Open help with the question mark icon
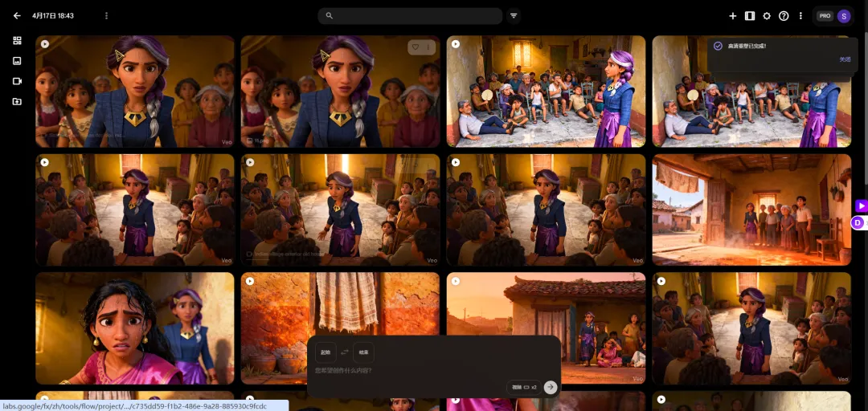This screenshot has width=868, height=411. tap(784, 16)
